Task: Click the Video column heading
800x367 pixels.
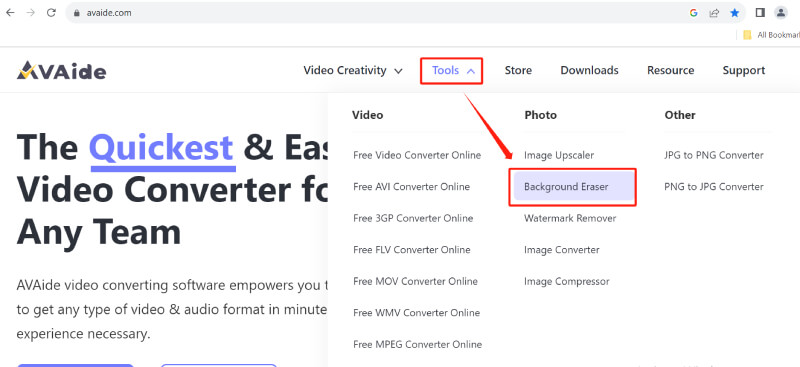Action: [x=367, y=115]
